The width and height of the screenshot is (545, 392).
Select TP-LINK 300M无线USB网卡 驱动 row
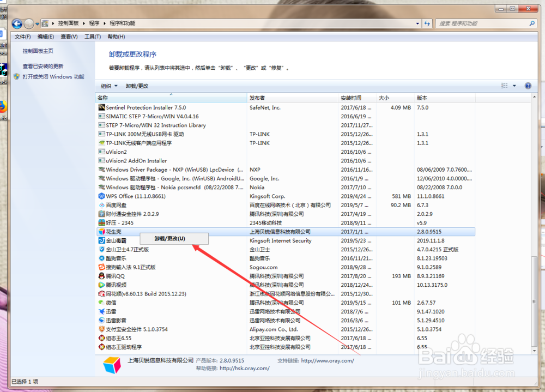(285, 134)
